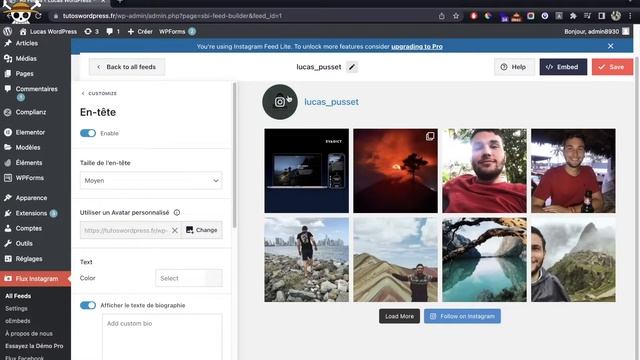
Task: Open the Help button
Action: (513, 67)
